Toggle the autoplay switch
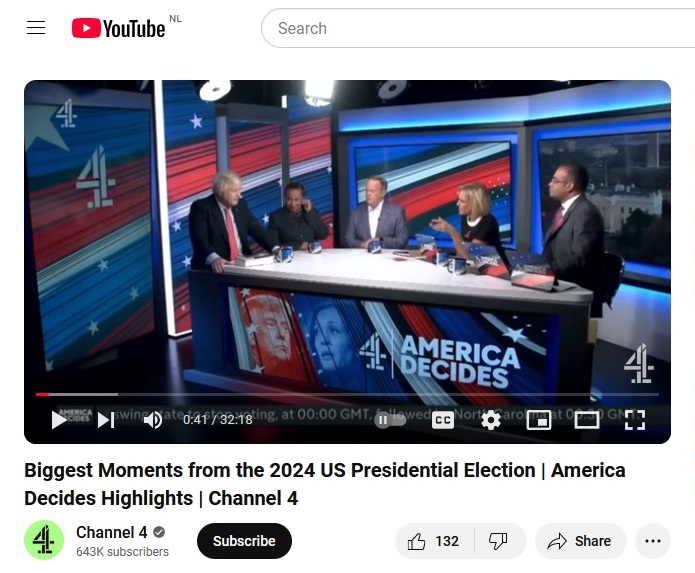This screenshot has height=573, width=695. click(390, 420)
